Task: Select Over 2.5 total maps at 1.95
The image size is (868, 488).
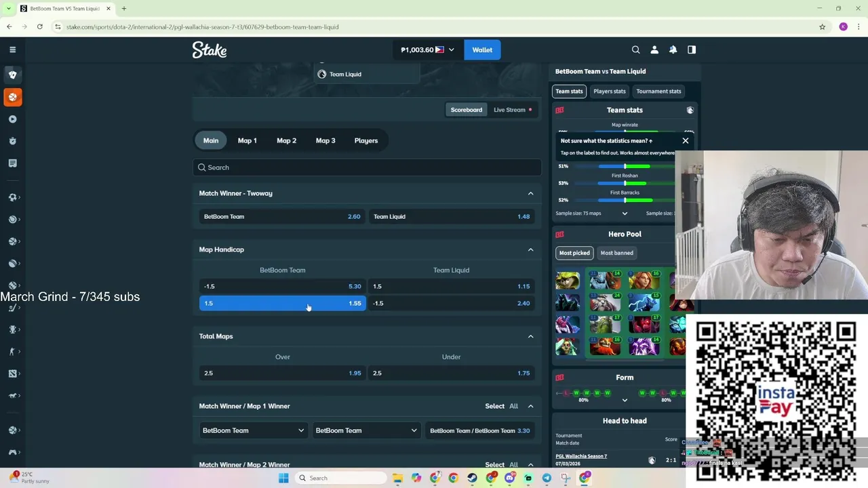Action: (x=283, y=373)
